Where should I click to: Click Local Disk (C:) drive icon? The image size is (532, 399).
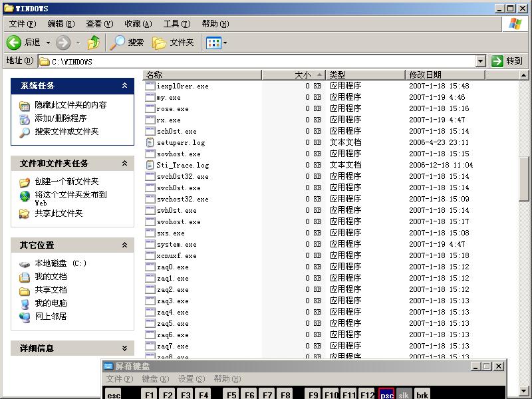point(25,264)
